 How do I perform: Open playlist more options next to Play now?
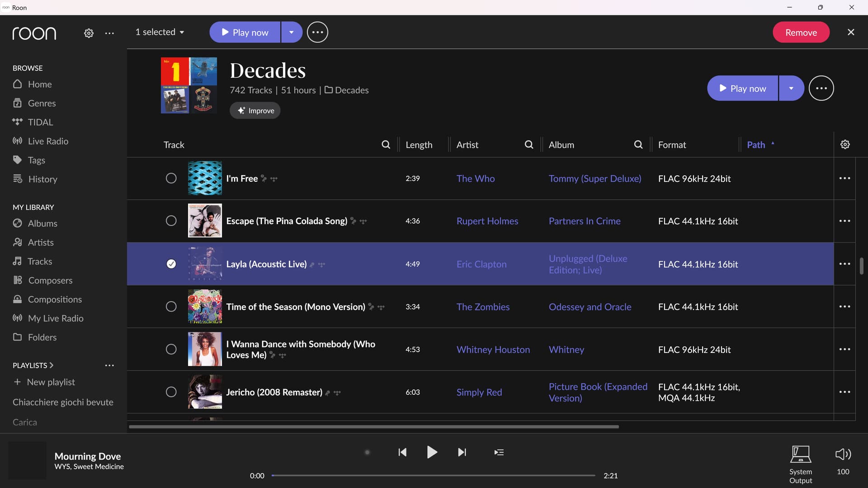coord(821,88)
